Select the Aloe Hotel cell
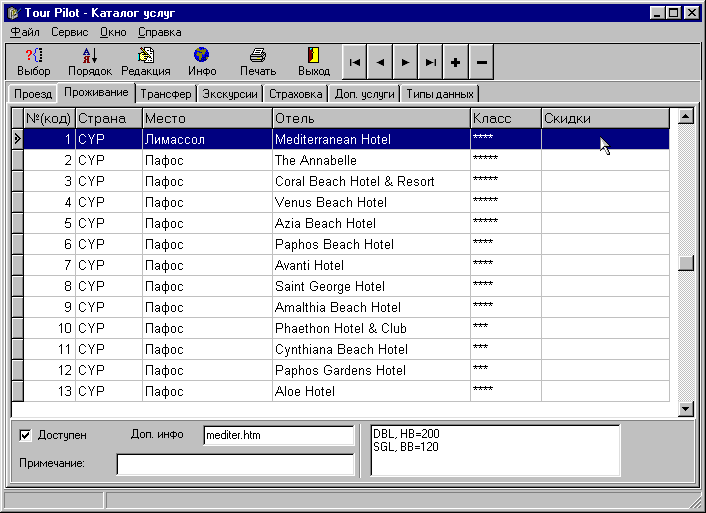The image size is (706, 513). (371, 391)
